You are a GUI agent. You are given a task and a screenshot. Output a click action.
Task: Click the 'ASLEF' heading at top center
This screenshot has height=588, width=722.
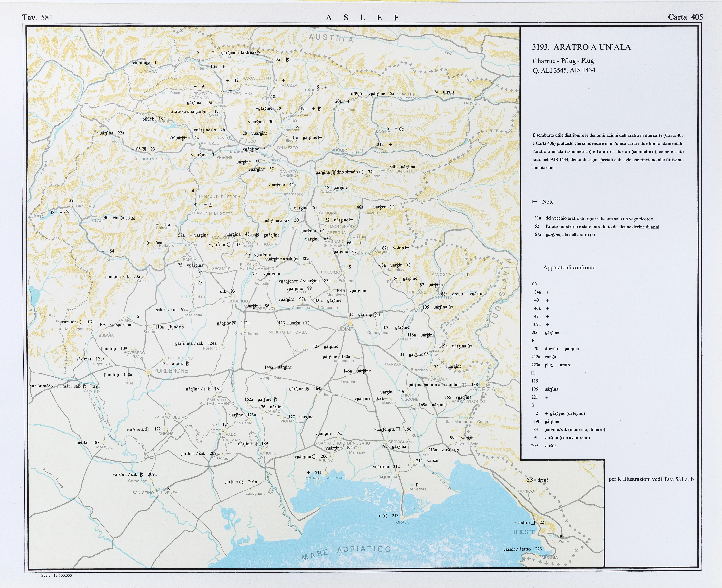tap(362, 18)
